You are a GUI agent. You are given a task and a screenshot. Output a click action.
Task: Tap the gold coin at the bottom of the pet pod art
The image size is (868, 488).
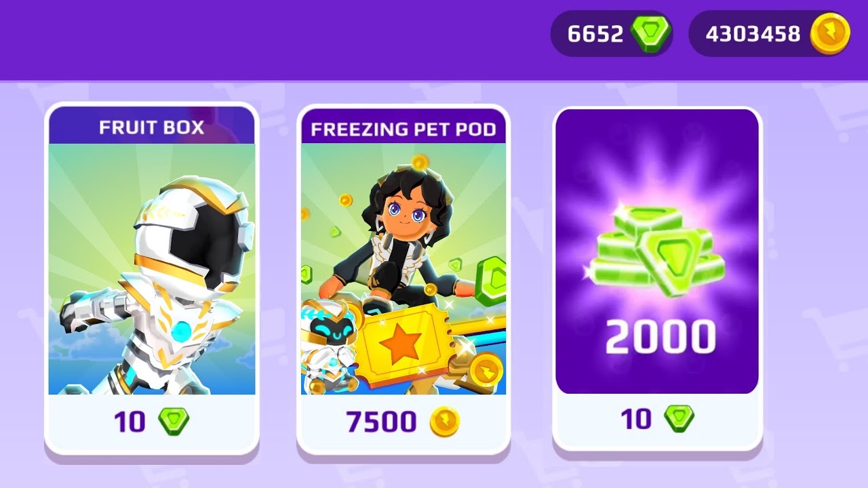[486, 369]
